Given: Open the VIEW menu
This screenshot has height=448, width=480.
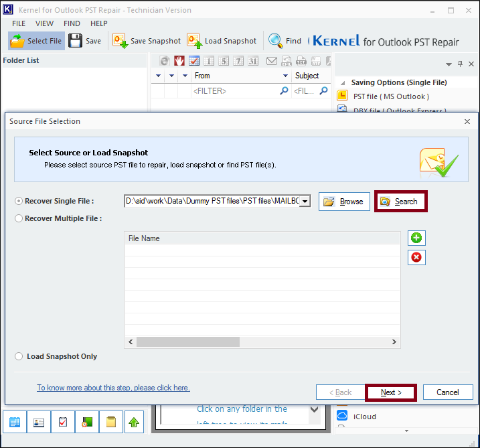Looking at the screenshot, I should pyautogui.click(x=44, y=23).
